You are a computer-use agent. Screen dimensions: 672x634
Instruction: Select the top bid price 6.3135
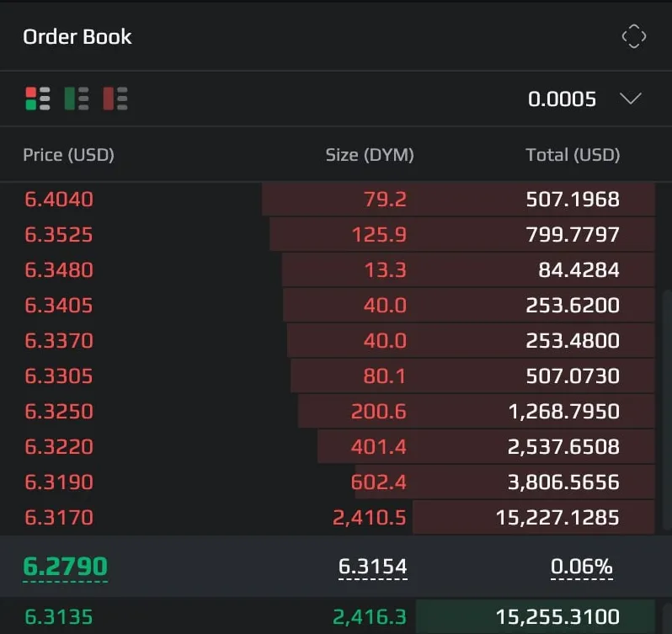[x=58, y=617]
